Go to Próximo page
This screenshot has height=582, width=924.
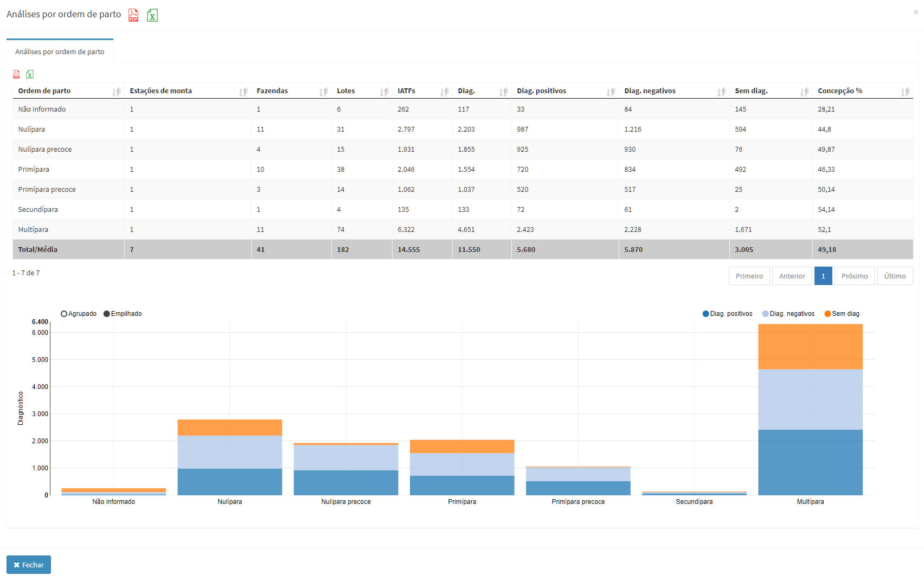854,276
